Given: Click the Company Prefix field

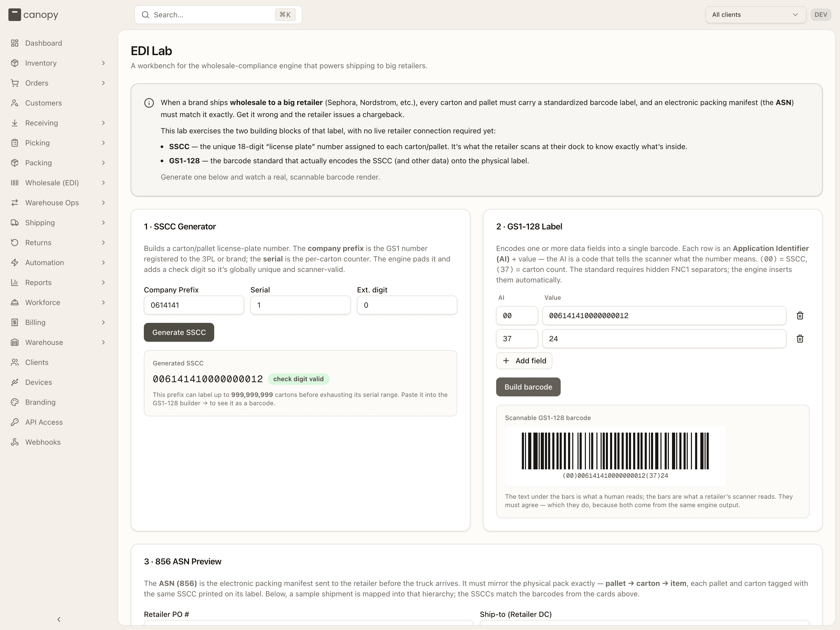Looking at the screenshot, I should [x=194, y=305].
